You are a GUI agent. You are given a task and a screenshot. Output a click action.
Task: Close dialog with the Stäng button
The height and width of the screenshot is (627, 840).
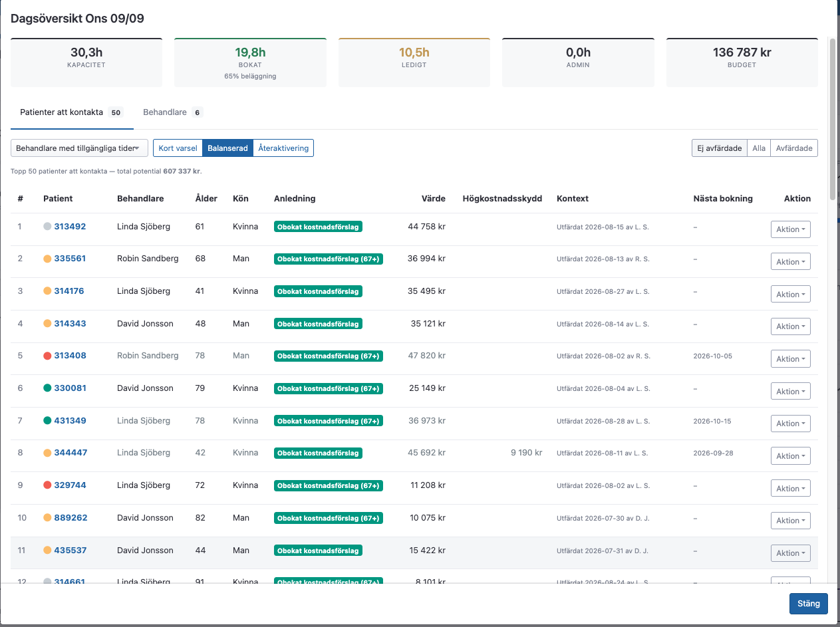[809, 604]
